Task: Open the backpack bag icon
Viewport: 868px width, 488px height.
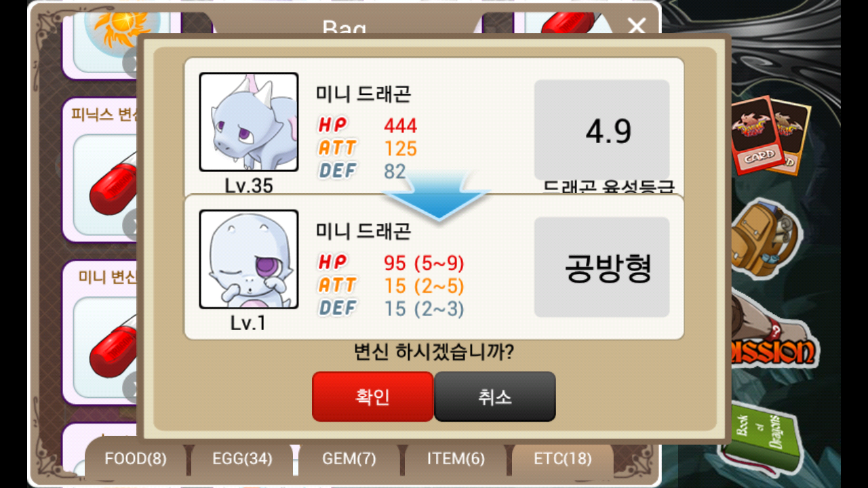Action: [x=766, y=237]
